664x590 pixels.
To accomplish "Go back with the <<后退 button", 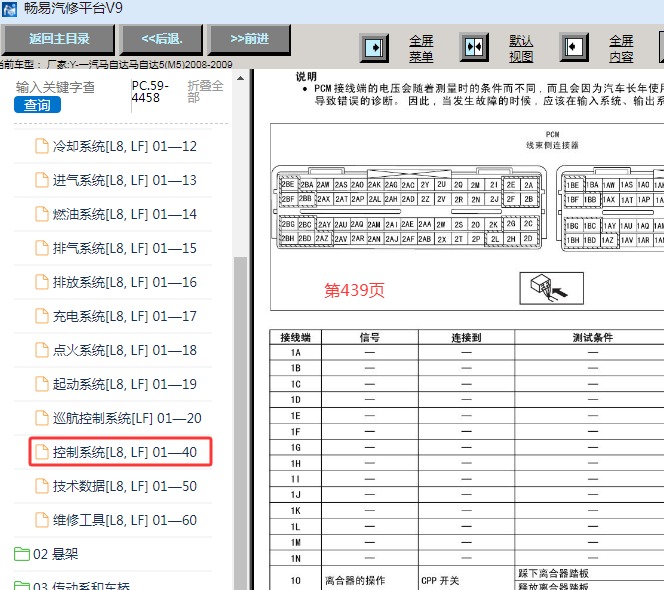I will (x=161, y=39).
